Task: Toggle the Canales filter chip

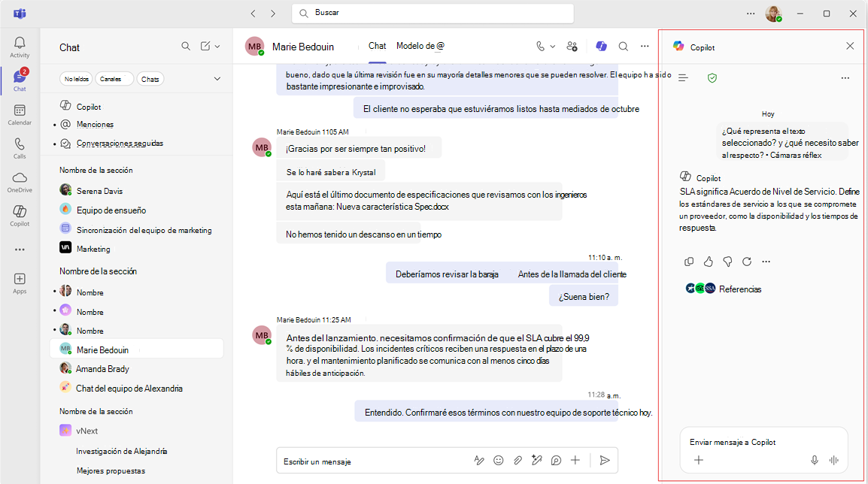Action: pos(114,79)
